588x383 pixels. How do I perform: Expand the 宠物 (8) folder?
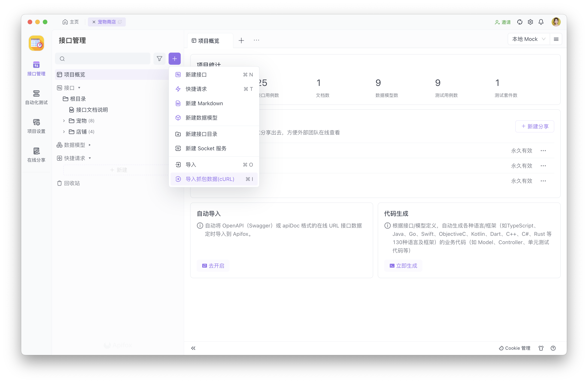(x=81, y=121)
